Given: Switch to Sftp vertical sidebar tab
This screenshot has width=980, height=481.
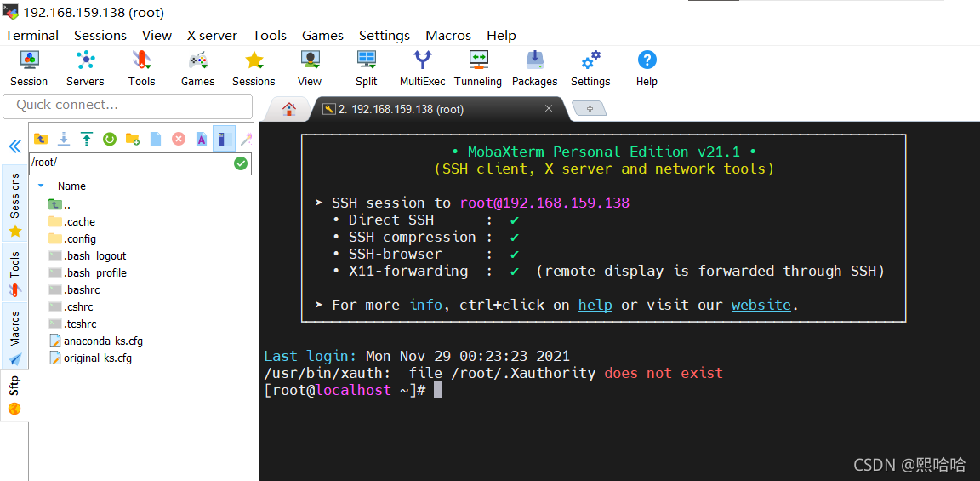Looking at the screenshot, I should [15, 396].
